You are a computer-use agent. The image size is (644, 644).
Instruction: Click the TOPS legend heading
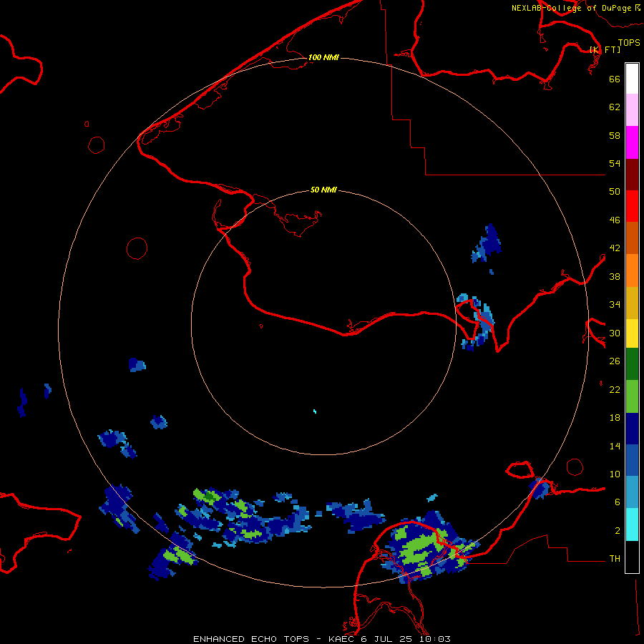click(629, 43)
